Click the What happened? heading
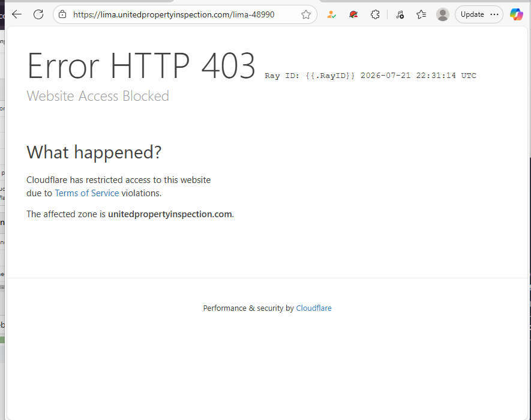531x420 pixels. coord(94,152)
